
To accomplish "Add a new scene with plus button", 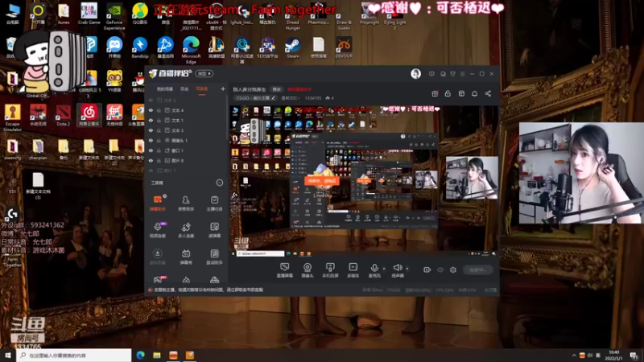I will (223, 88).
